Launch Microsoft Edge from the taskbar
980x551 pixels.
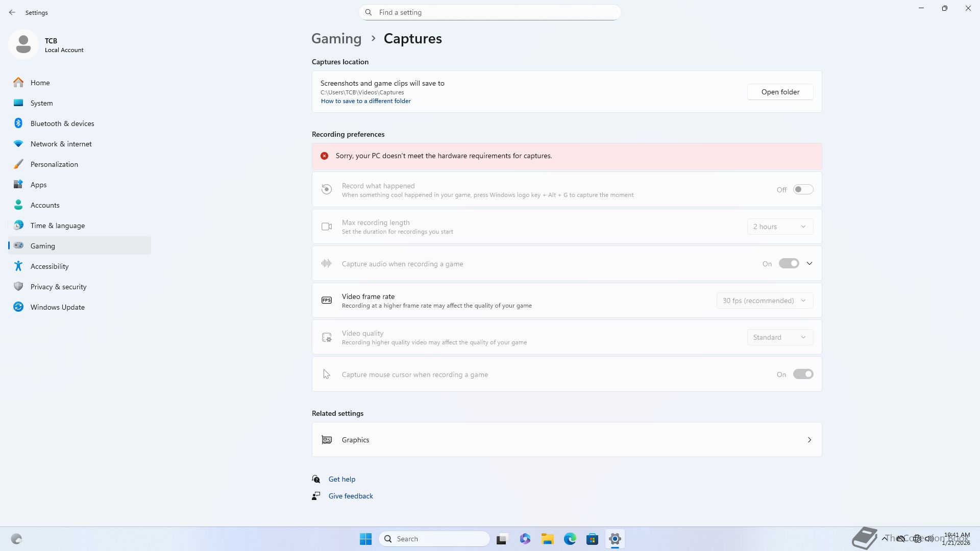tap(570, 539)
